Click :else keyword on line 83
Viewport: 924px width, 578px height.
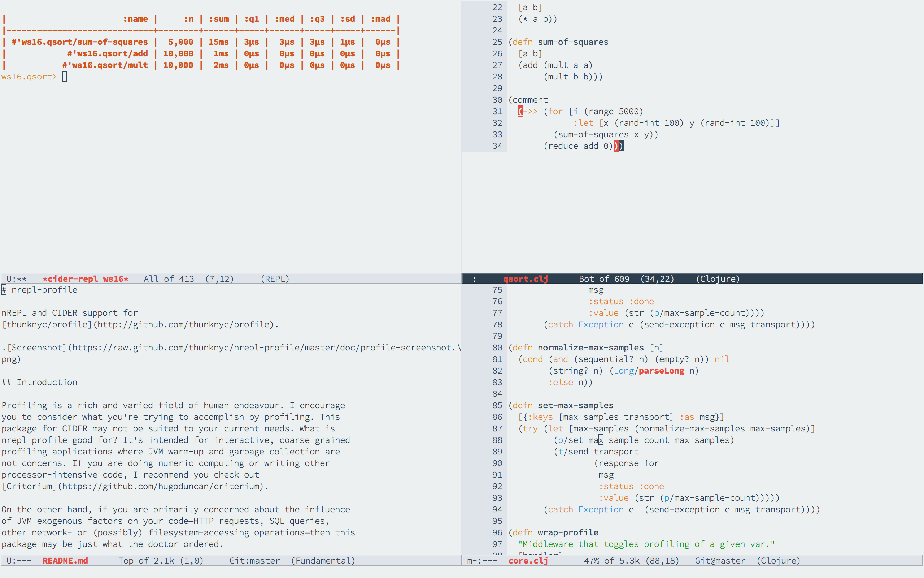click(561, 382)
